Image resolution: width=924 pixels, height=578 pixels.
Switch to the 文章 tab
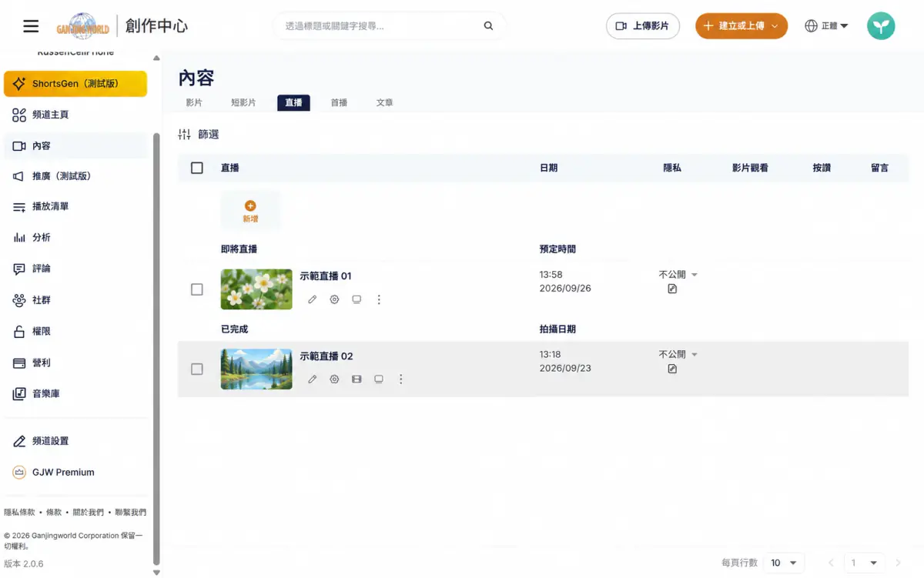385,102
